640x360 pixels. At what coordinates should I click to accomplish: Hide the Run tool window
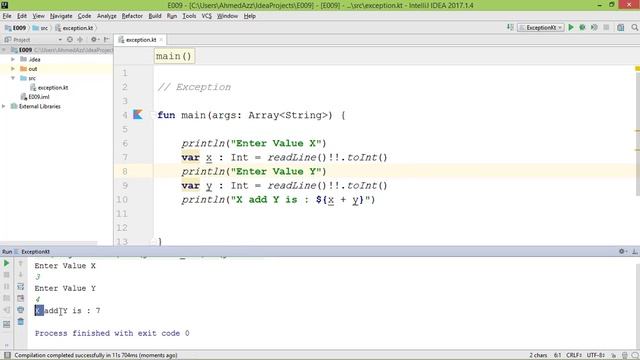tap(635, 251)
